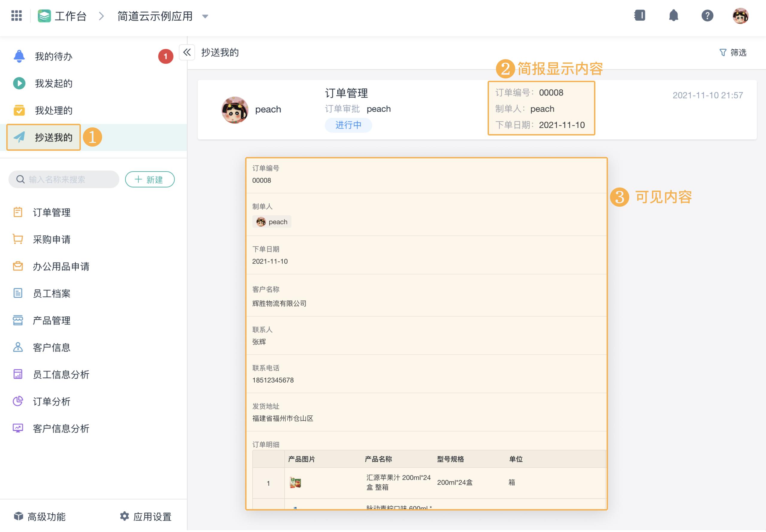Open 采购申请 form from the sidebar
Viewport: 766px width, 532px height.
coord(51,239)
